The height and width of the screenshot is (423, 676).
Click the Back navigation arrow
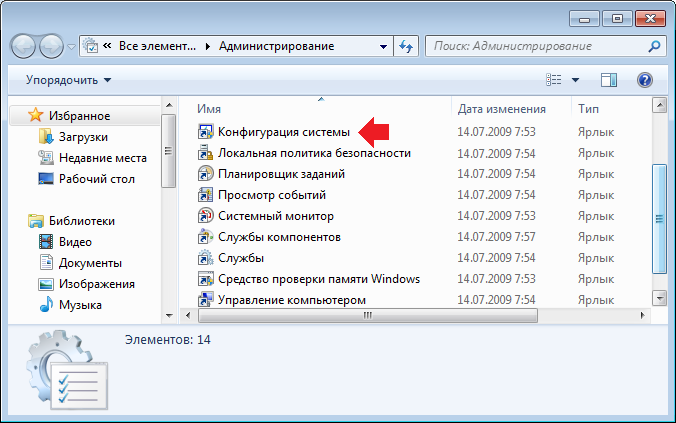pos(23,46)
